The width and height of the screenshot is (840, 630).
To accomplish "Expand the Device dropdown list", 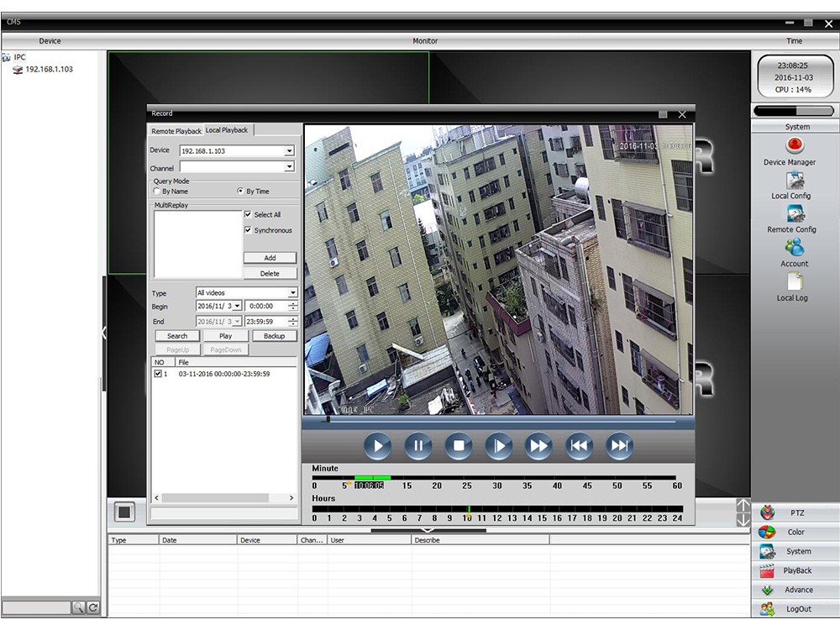I will 289,151.
